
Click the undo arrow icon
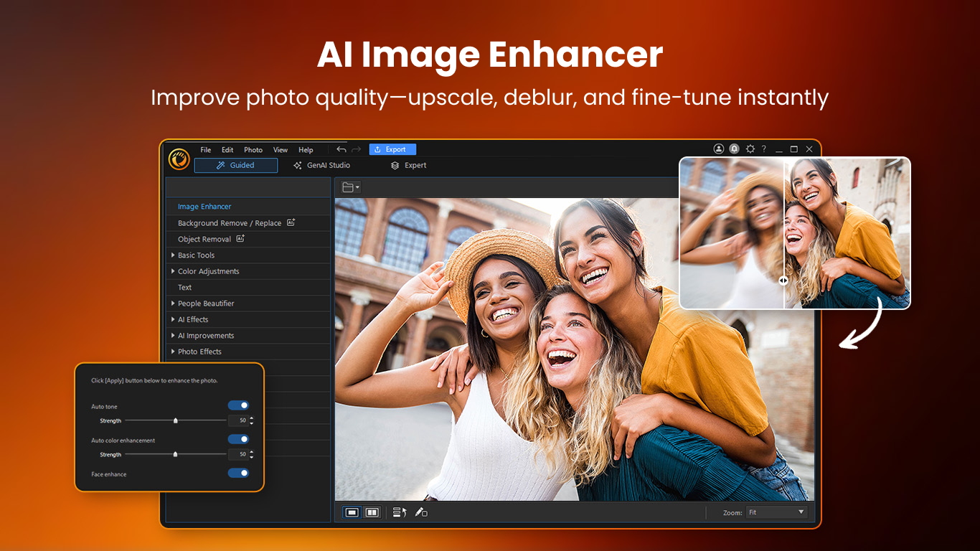coord(341,149)
